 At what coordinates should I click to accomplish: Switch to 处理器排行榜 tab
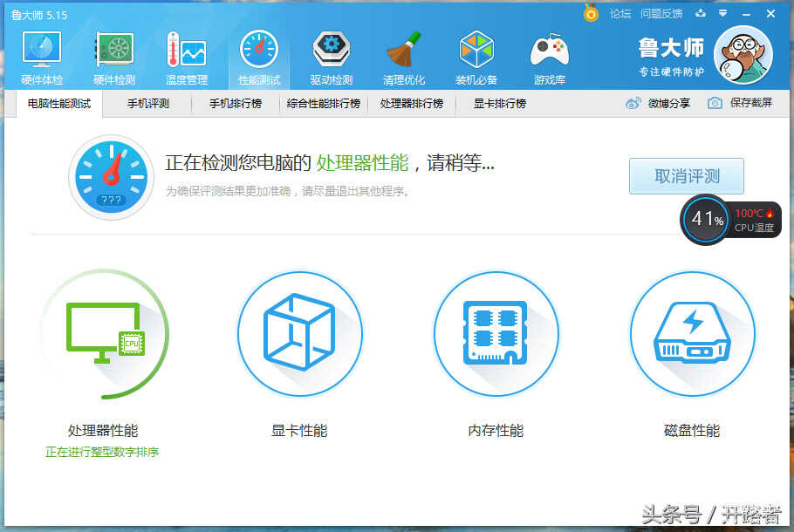(411, 104)
